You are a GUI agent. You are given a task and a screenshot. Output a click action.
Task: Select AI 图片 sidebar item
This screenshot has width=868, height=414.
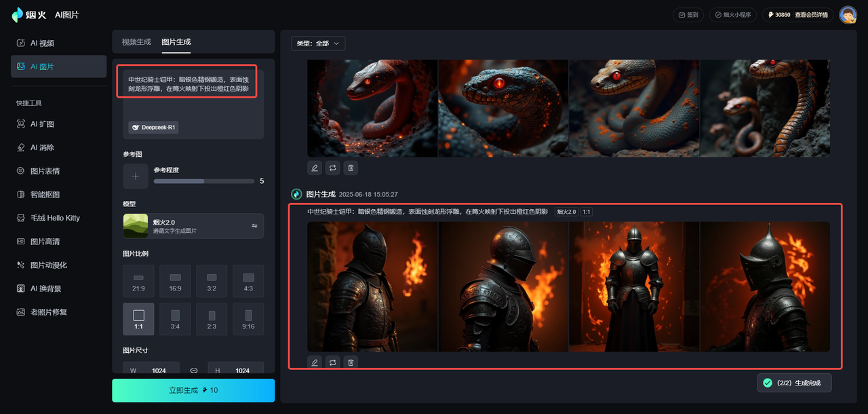click(58, 67)
